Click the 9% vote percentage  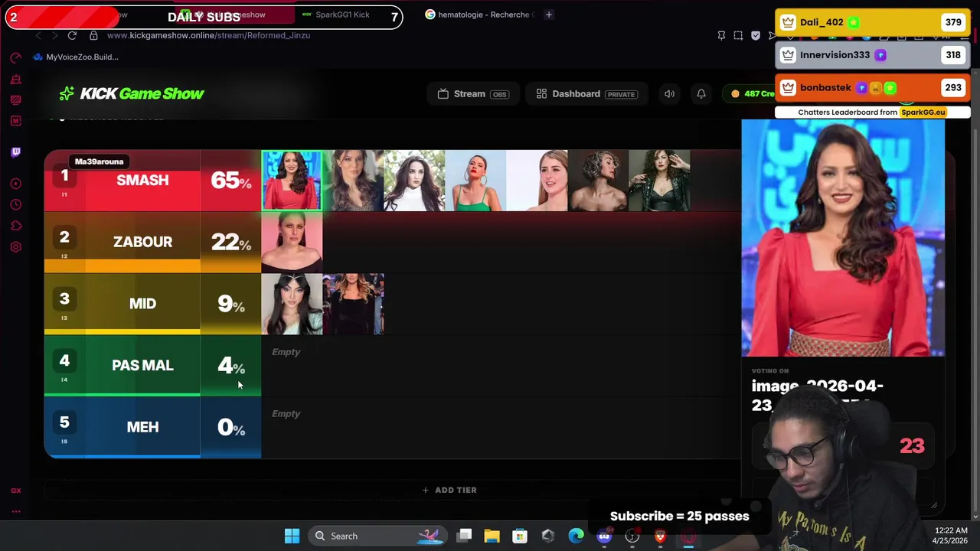point(230,304)
